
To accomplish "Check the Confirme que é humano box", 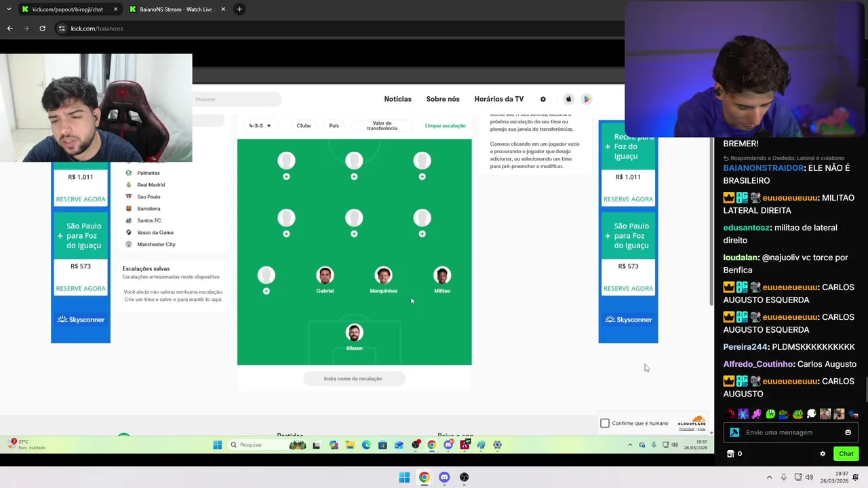I will pyautogui.click(x=605, y=423).
